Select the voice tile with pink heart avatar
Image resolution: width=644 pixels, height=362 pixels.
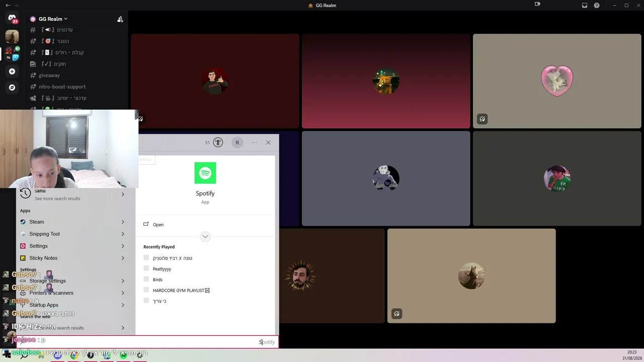[x=557, y=81]
